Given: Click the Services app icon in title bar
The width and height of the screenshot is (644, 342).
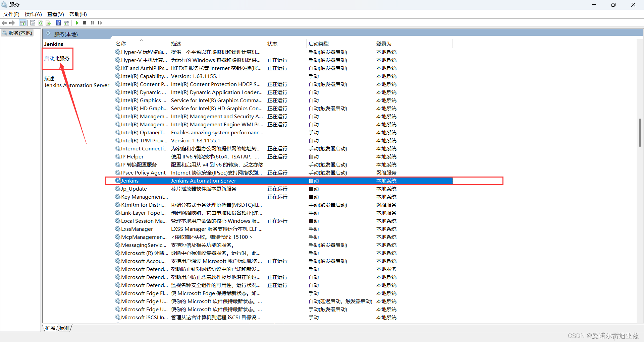Looking at the screenshot, I should coord(4,4).
